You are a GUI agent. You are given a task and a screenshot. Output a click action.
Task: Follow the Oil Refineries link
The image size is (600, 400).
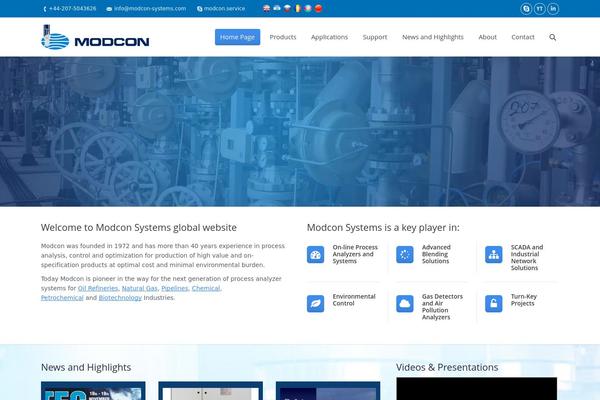[98, 288]
